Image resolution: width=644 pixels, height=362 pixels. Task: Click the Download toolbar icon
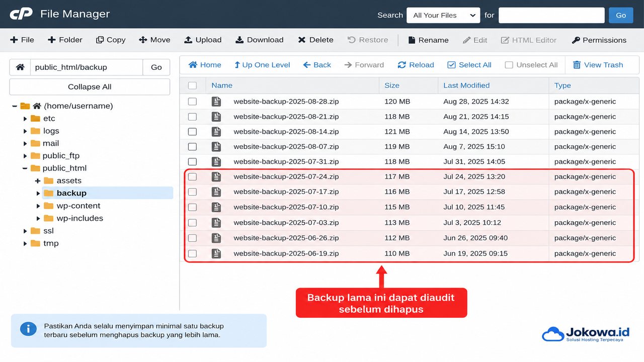pos(239,40)
